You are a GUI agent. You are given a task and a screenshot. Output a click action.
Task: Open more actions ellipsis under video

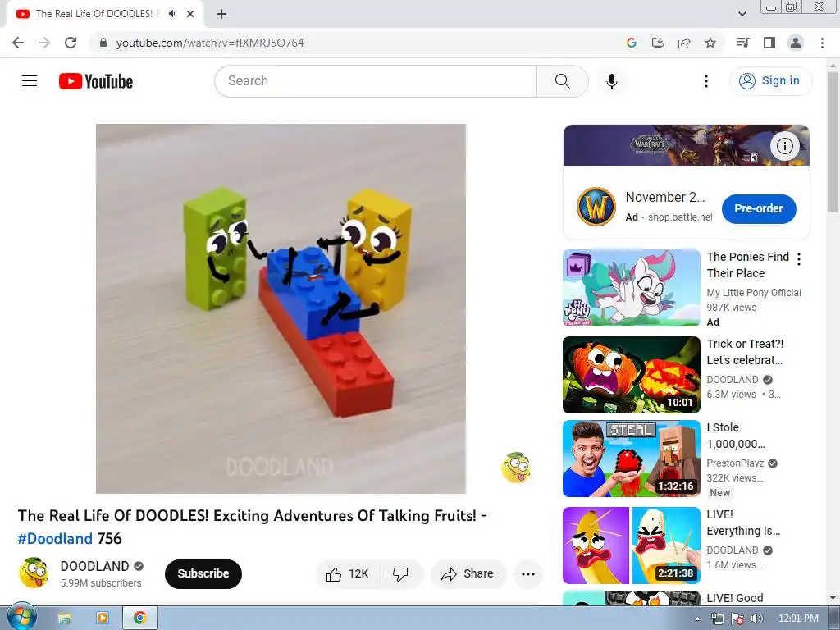click(528, 573)
